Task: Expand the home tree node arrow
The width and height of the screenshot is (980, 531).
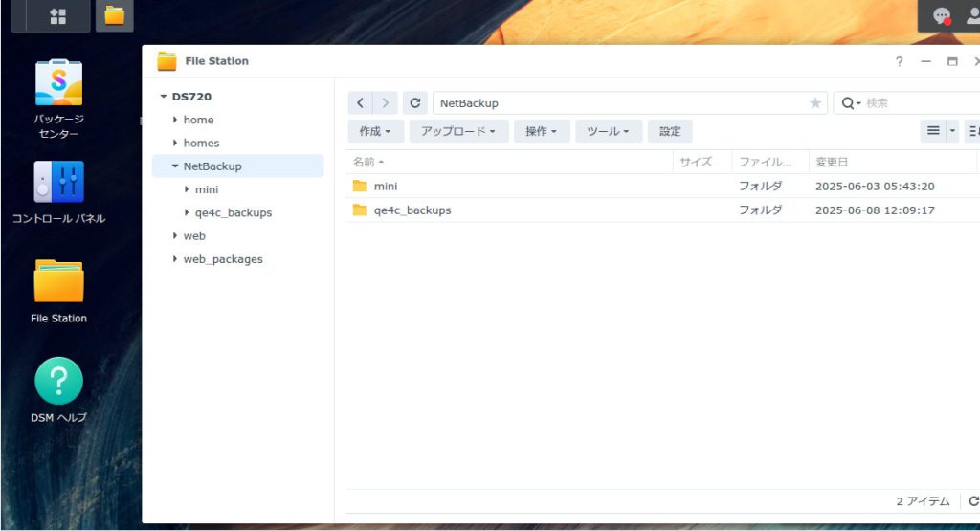Action: (175, 120)
